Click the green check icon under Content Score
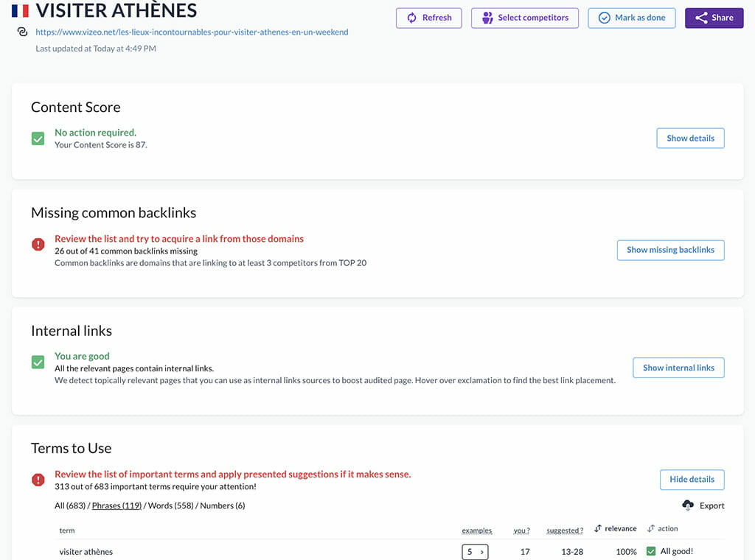The height and width of the screenshot is (560, 755). [x=38, y=139]
